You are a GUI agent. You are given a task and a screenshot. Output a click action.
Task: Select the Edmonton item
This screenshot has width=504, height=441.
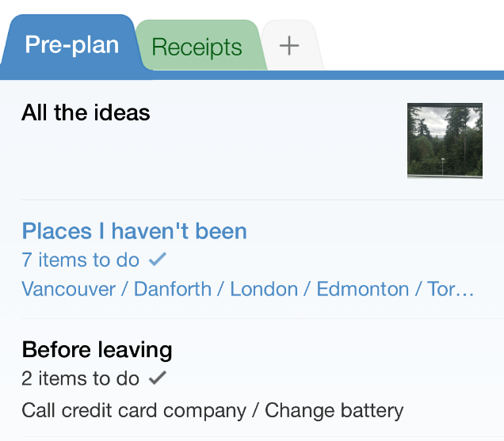[363, 289]
